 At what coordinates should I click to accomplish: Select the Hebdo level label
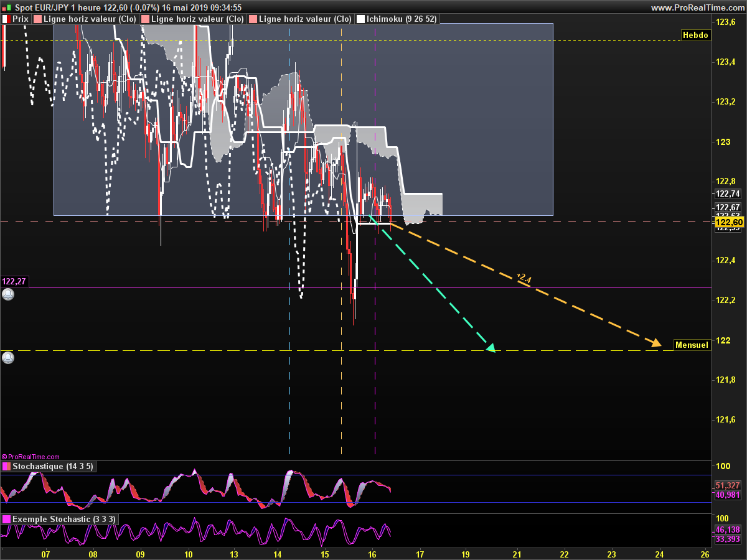695,35
